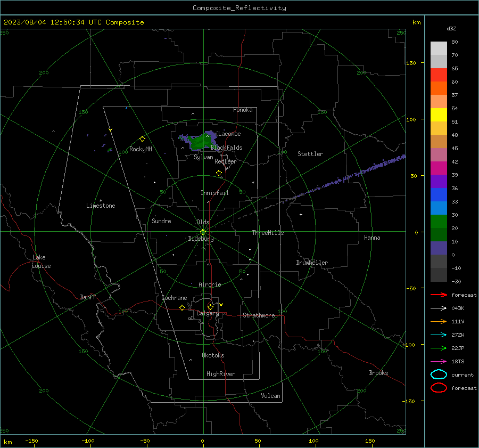
Task: Click the green radar echo near Sylvan
Action: point(200,141)
